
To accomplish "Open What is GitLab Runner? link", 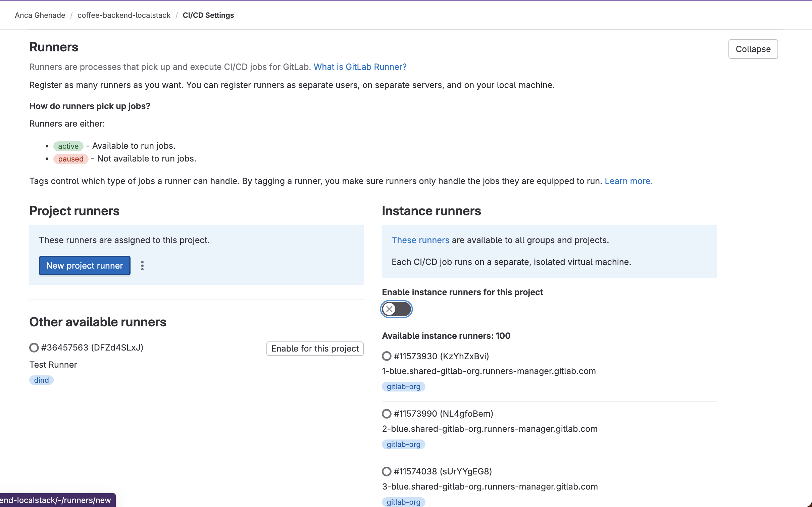I will [360, 67].
